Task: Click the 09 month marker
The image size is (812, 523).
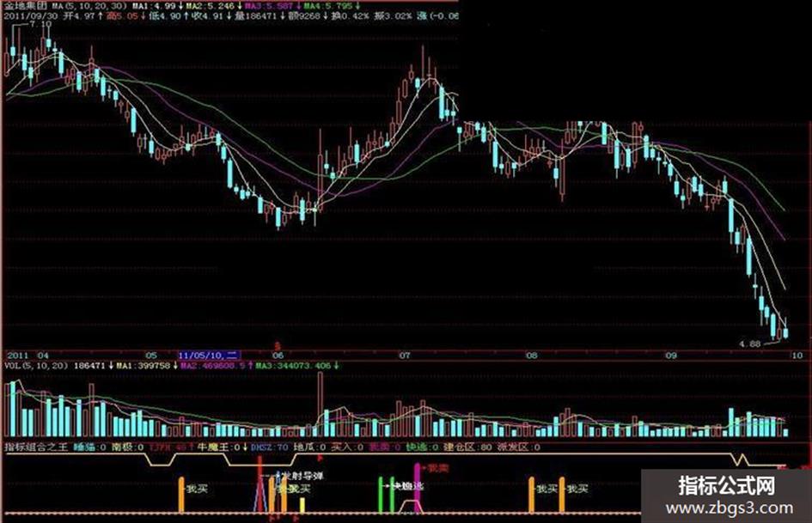Action: [x=671, y=356]
